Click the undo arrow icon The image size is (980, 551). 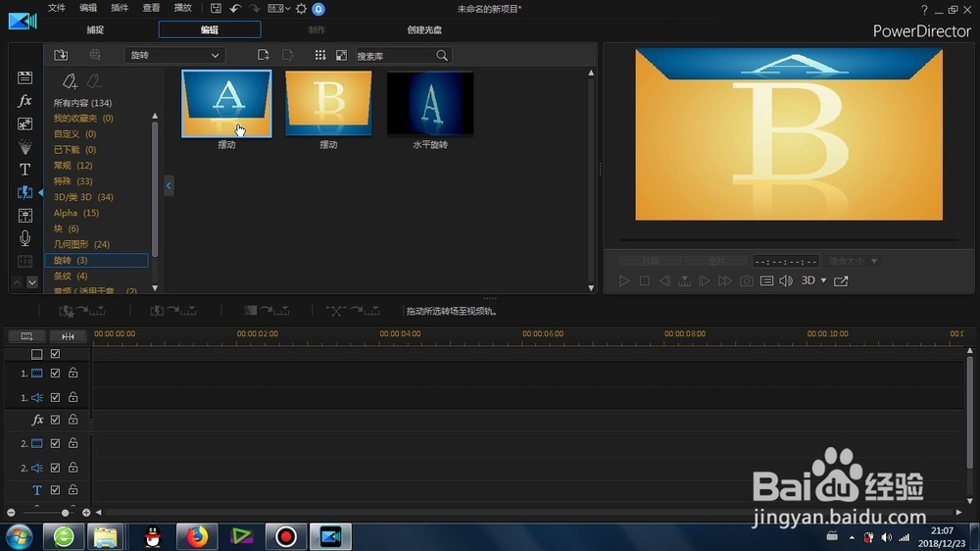(235, 9)
